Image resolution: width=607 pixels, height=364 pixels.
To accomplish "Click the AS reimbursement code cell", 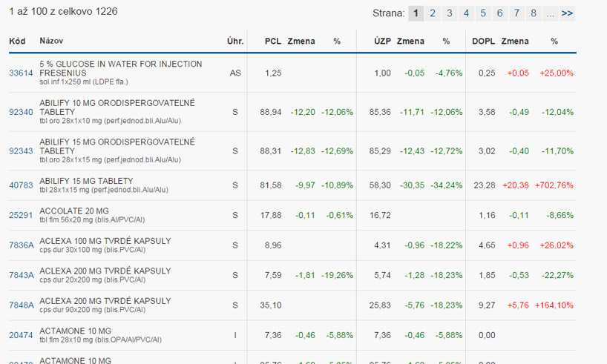I will (x=235, y=73).
